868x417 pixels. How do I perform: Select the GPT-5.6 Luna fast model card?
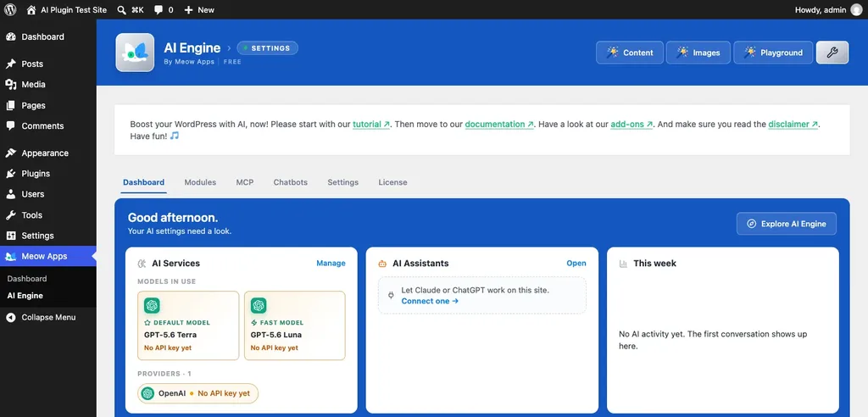(x=294, y=325)
